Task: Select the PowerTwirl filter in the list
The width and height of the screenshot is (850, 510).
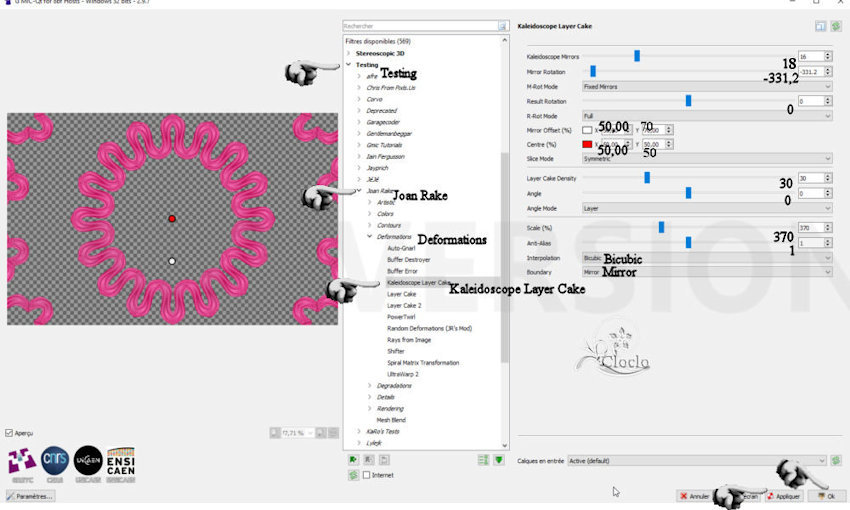Action: (x=401, y=316)
